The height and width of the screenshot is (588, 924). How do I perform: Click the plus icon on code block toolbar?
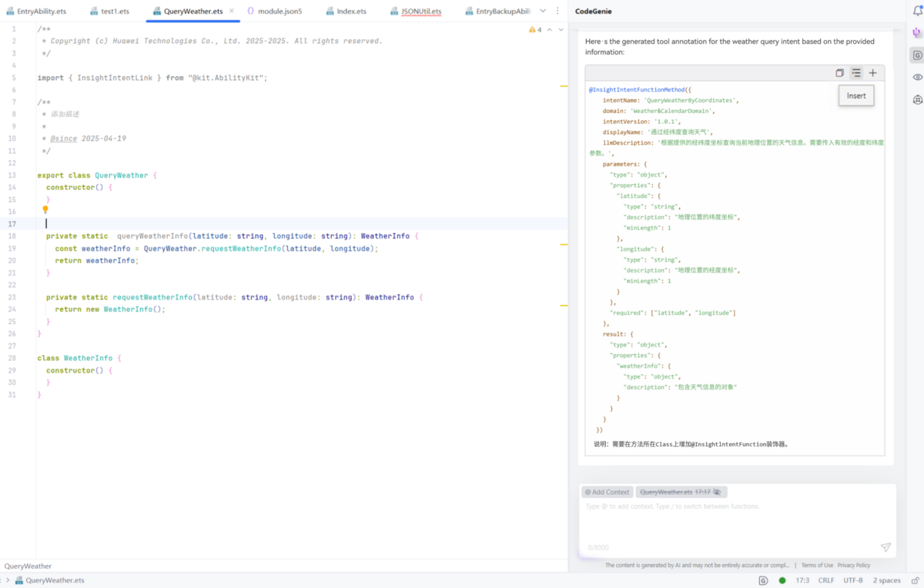pyautogui.click(x=872, y=73)
